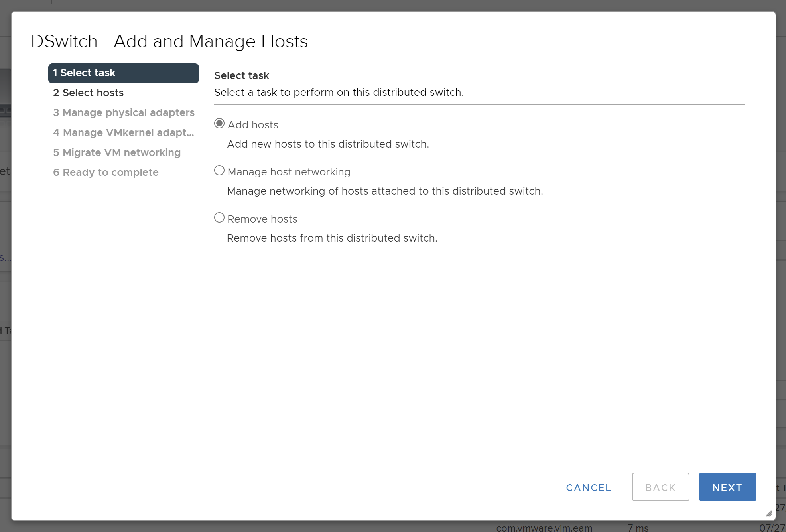786x532 pixels.
Task: Click the 'Select task' section heading
Action: point(241,76)
